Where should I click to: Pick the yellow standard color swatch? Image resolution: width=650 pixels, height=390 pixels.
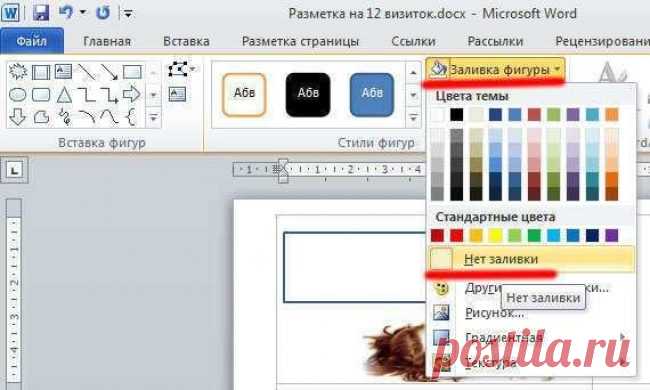(x=495, y=236)
